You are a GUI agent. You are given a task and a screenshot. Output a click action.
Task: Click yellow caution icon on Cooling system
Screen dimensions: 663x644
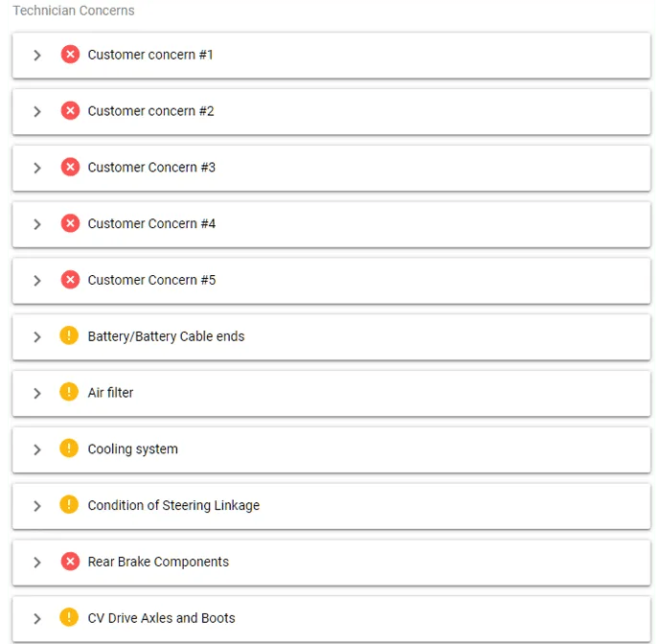(69, 448)
